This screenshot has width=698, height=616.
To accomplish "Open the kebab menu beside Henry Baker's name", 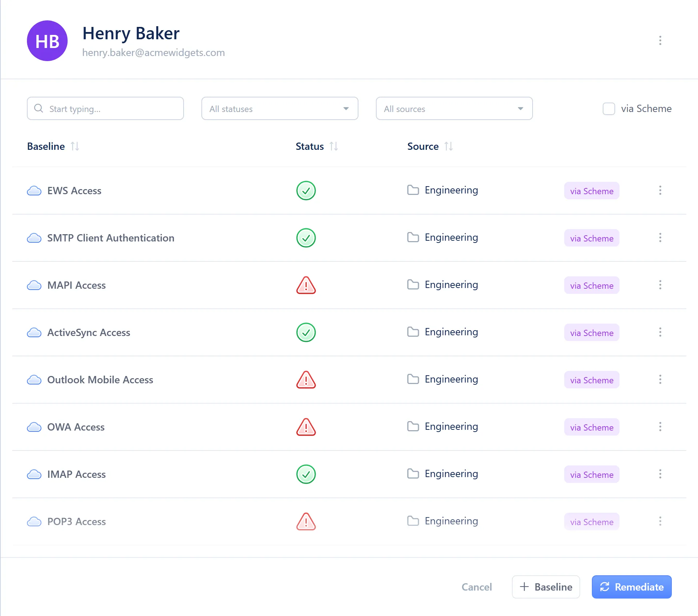I will pos(660,40).
